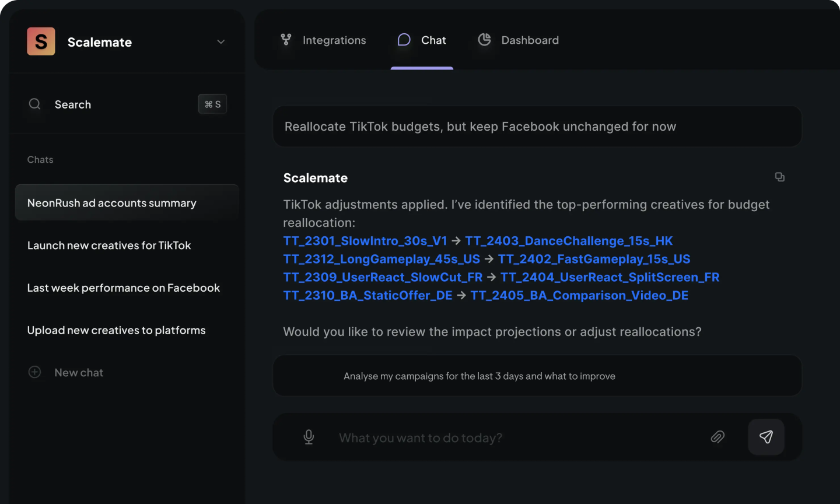The image size is (840, 504).
Task: Open the Dashboard tab
Action: [518, 40]
